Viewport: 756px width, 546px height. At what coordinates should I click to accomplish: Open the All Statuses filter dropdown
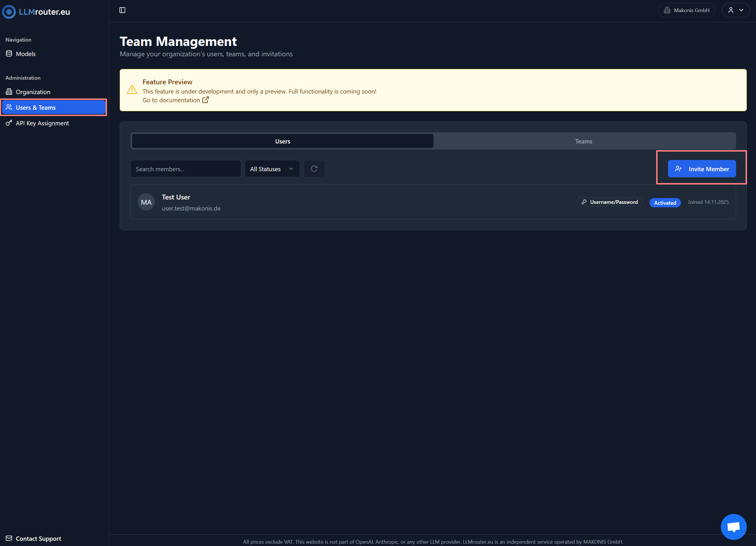click(272, 168)
